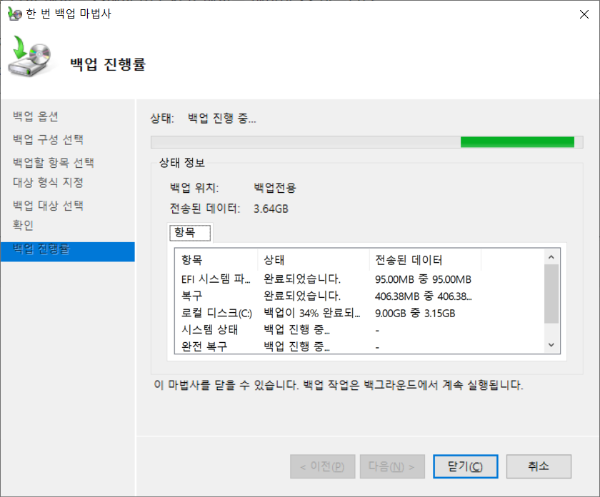Image resolution: width=600 pixels, height=497 pixels.
Task: Click the 백업이 34% 완료되... status cell
Action: click(x=312, y=313)
